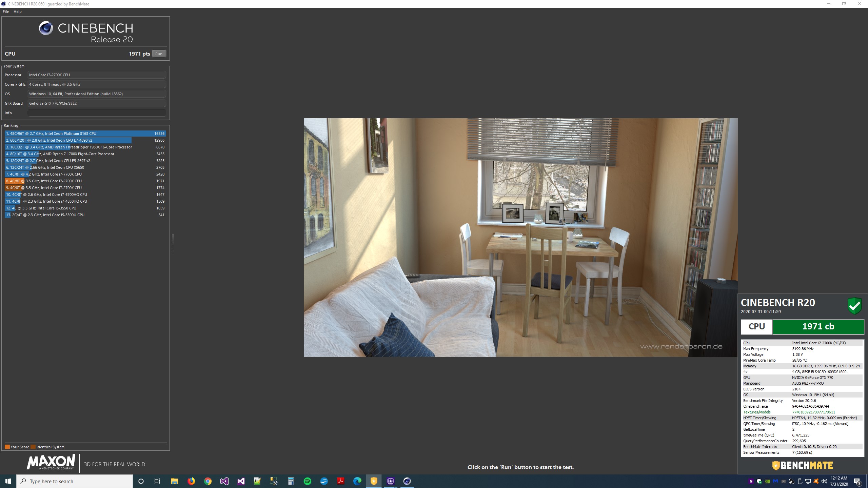
Task: Select ranking row Core i5-5300U CPU
Action: pos(85,215)
